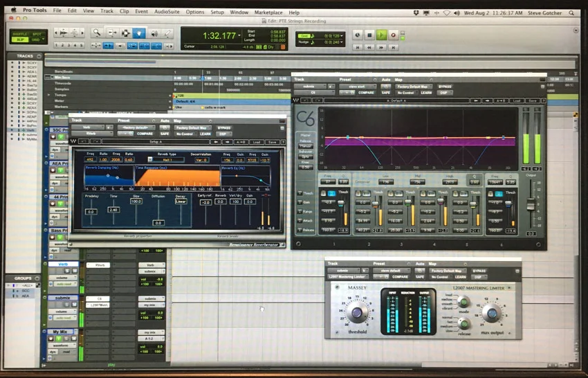Click the Fast Forward transport button
Screen dimensions: 588x378
click(x=381, y=47)
